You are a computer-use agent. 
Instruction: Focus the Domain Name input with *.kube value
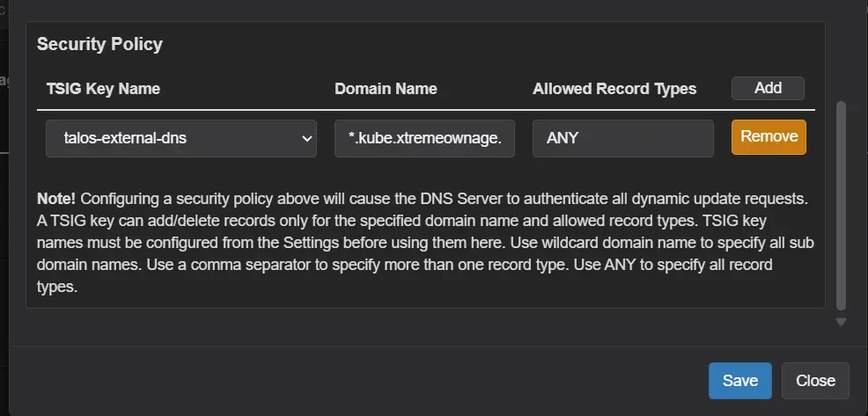pos(424,138)
